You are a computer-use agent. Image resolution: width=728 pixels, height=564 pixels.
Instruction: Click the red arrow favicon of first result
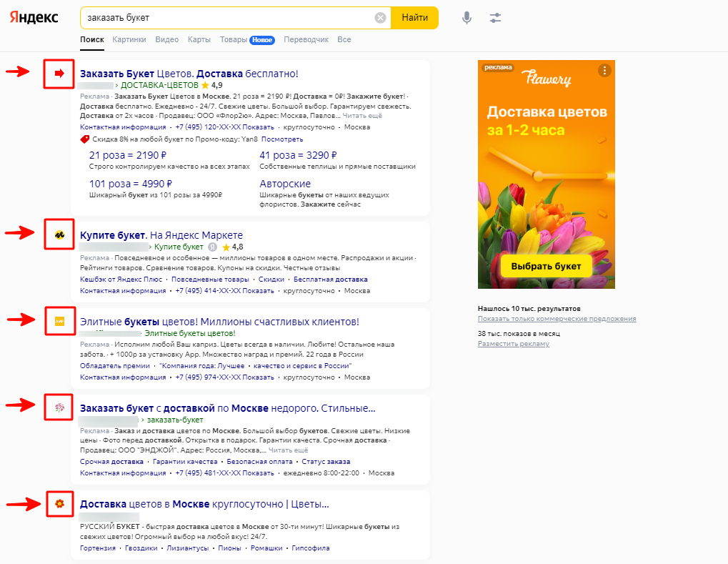59,73
